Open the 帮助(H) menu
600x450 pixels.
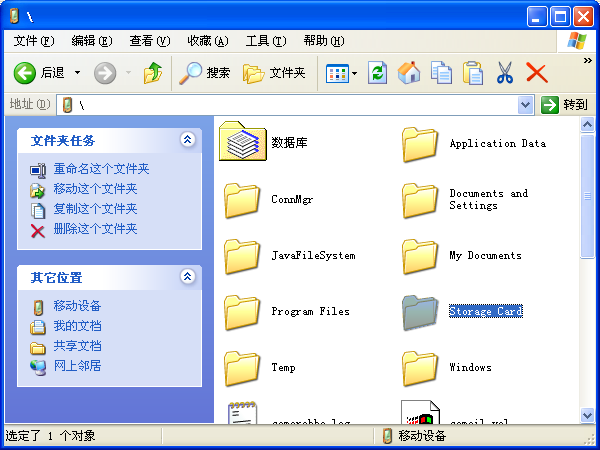click(324, 41)
